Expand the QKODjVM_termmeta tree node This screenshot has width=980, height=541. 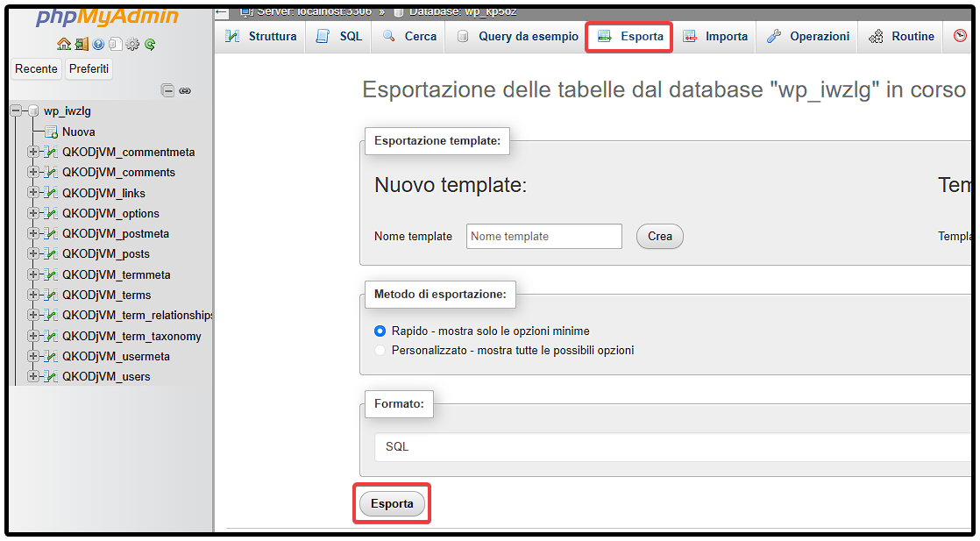coord(32,274)
